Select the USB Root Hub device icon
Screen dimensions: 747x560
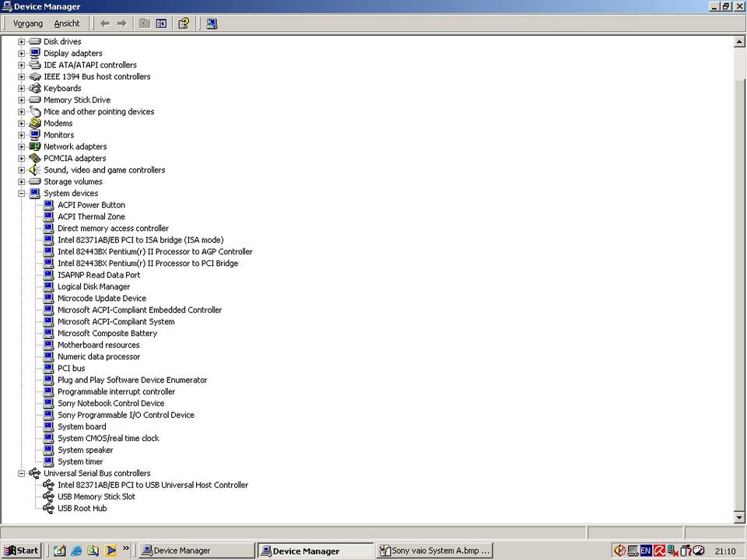(x=48, y=508)
